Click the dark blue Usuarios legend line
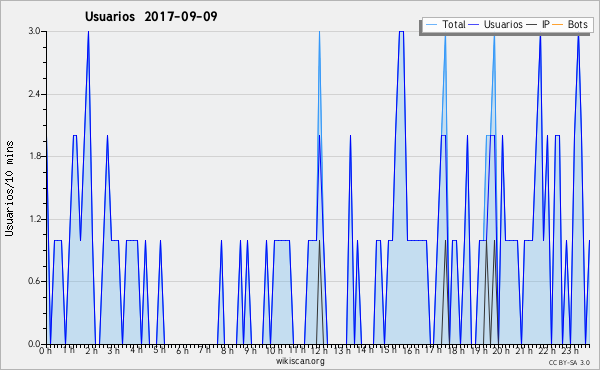The width and height of the screenshot is (600, 370). click(x=474, y=25)
